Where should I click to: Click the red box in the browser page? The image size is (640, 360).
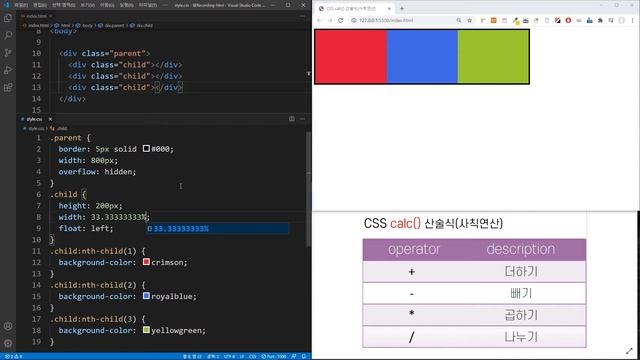pos(351,57)
